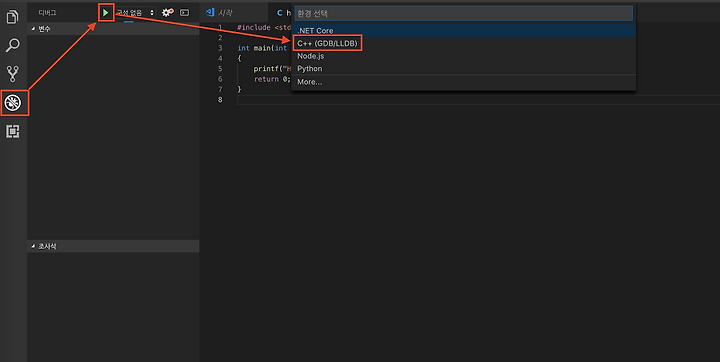Collapse the 조사식 watch section
Screen dimensions: 720x362
tap(113, 246)
